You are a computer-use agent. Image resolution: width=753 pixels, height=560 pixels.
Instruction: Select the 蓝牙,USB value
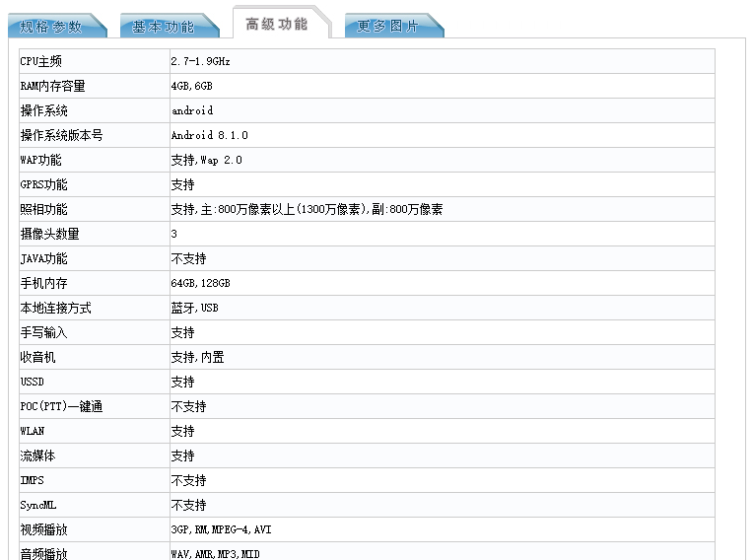click(x=194, y=308)
